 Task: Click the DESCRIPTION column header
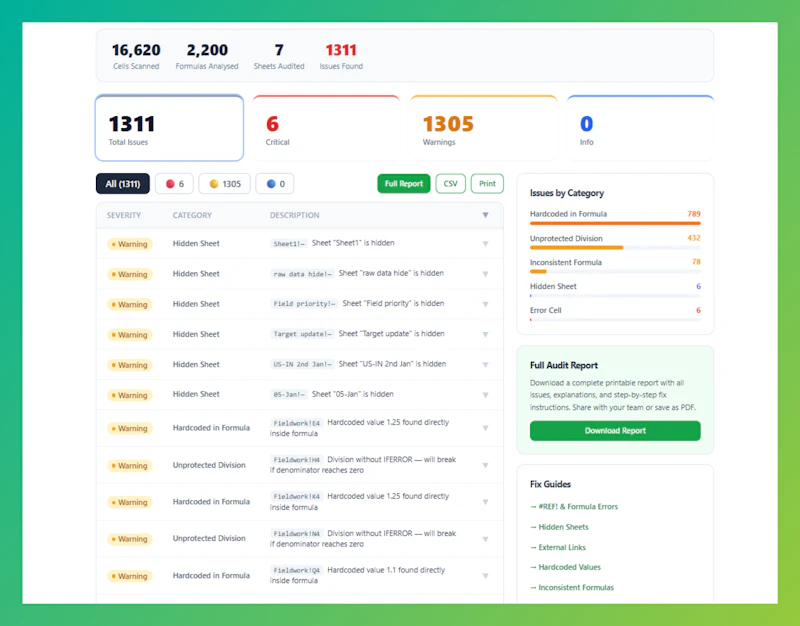(x=294, y=215)
